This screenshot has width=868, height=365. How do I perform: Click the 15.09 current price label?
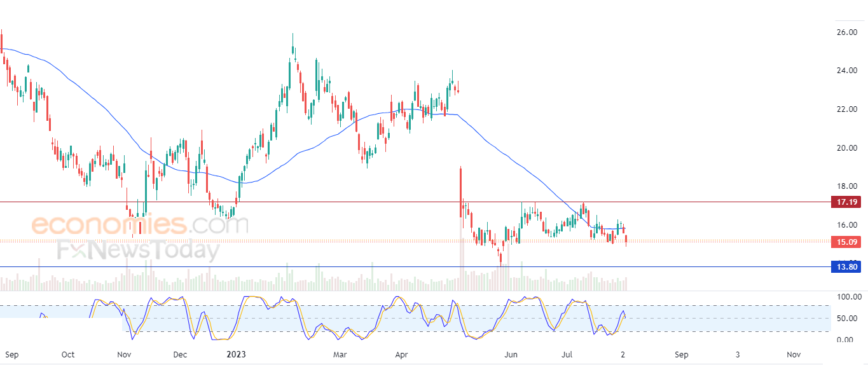845,242
